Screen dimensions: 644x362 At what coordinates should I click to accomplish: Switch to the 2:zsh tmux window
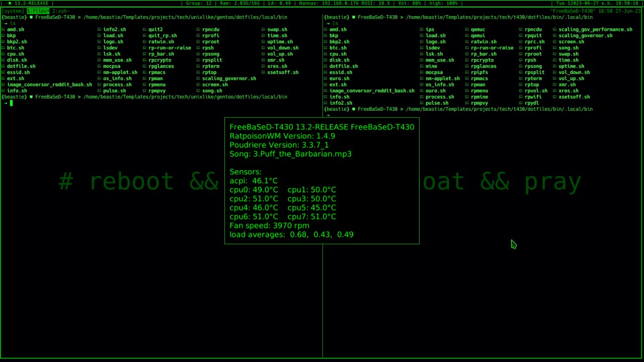pos(60,11)
